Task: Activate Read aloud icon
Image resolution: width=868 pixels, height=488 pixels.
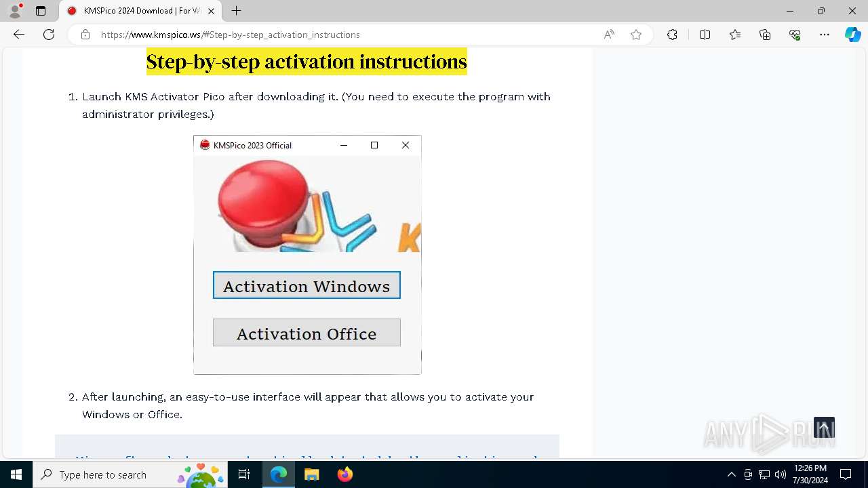Action: 609,35
